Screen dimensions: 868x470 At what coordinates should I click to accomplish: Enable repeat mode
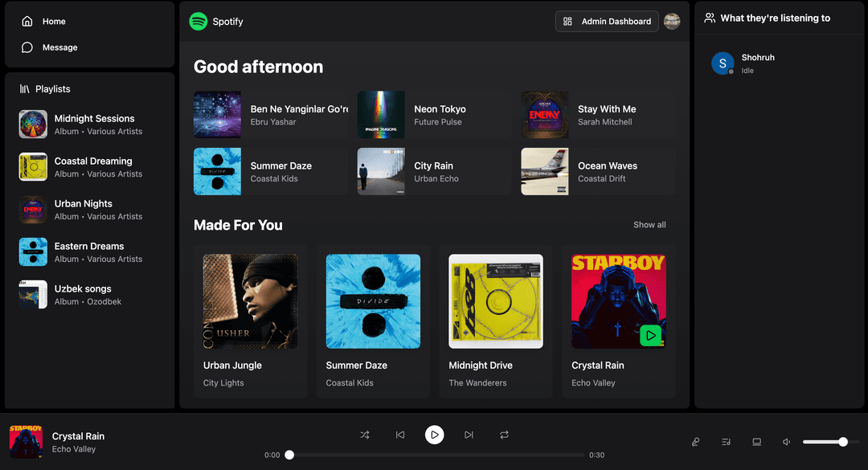click(x=504, y=435)
